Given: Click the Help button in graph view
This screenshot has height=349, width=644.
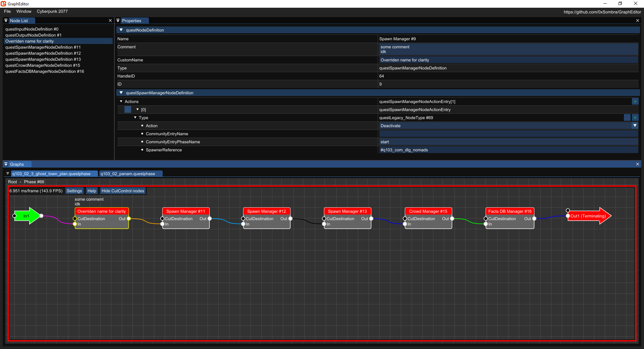Looking at the screenshot, I should point(92,191).
